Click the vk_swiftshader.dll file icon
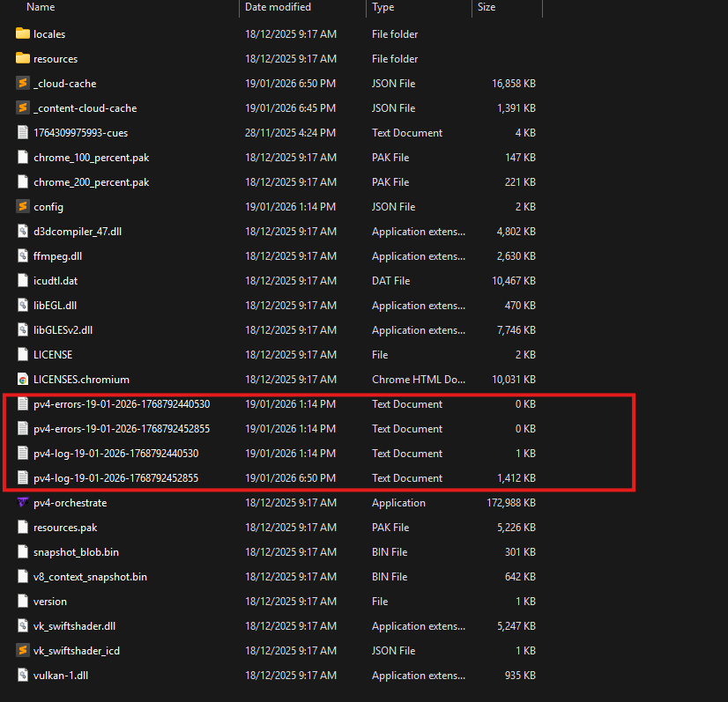The image size is (728, 702). coord(23,625)
